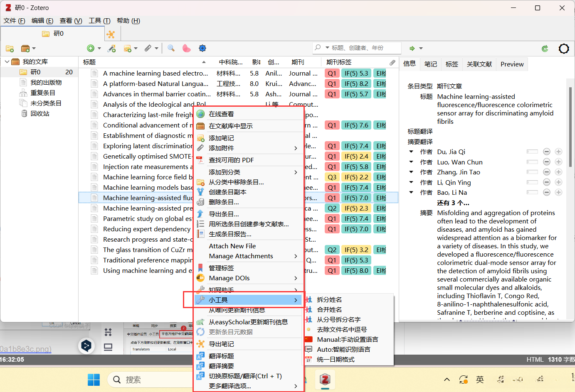
Task: Click the pink petal toolbar icon
Action: point(187,49)
